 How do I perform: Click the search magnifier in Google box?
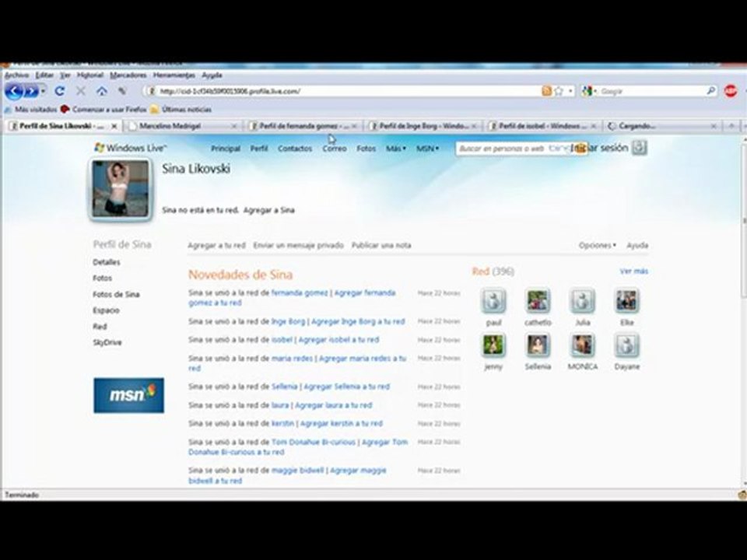tap(710, 90)
